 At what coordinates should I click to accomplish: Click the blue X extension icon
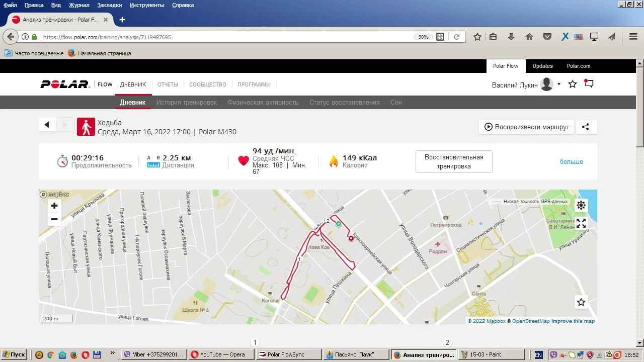pyautogui.click(x=565, y=37)
